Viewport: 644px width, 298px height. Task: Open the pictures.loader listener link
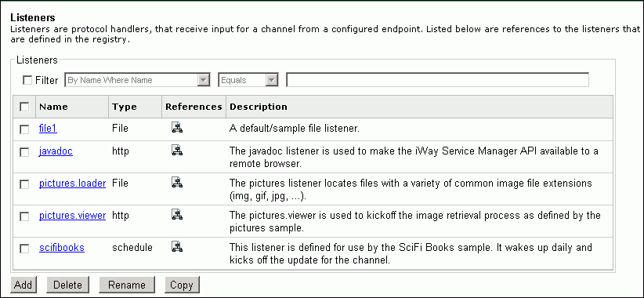tap(72, 184)
